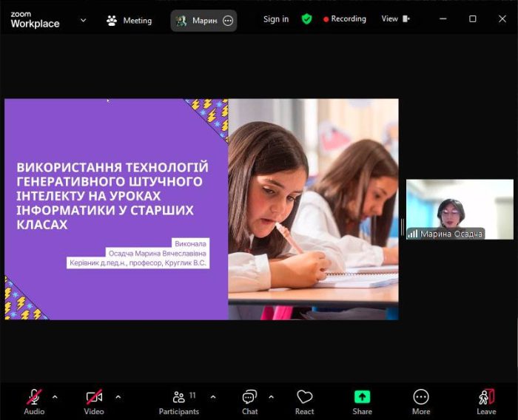Open the React emoji menu
518x420 pixels.
304,399
